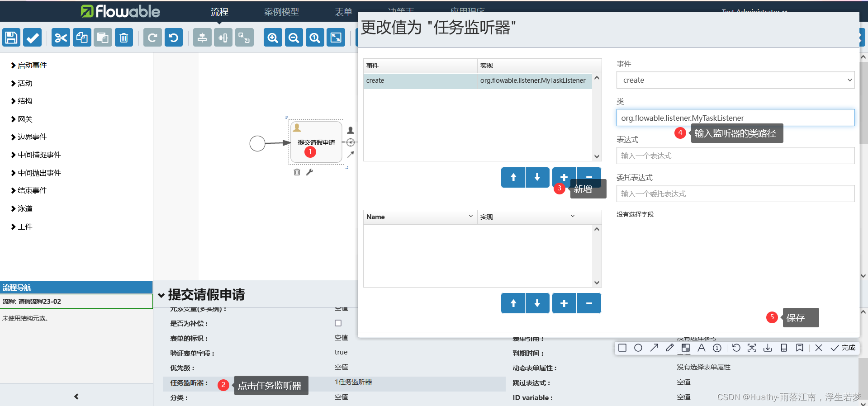Select the text 'A' tool in the screenshot bar
868x406 pixels.
click(x=702, y=348)
